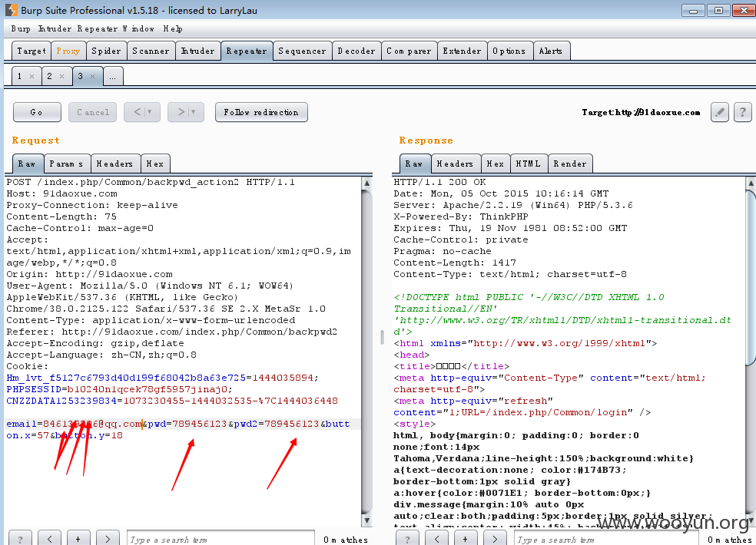Select repeater tab 2
The image size is (756, 545).
pyautogui.click(x=50, y=76)
